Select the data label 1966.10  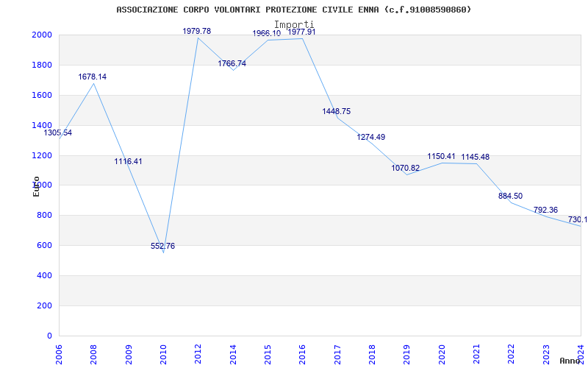267,33
